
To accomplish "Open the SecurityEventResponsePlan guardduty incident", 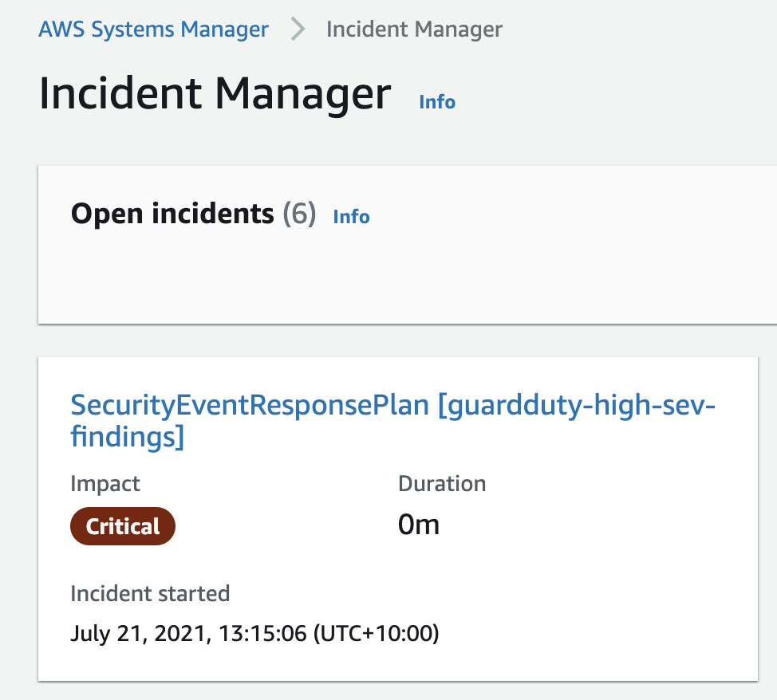I will point(393,405).
